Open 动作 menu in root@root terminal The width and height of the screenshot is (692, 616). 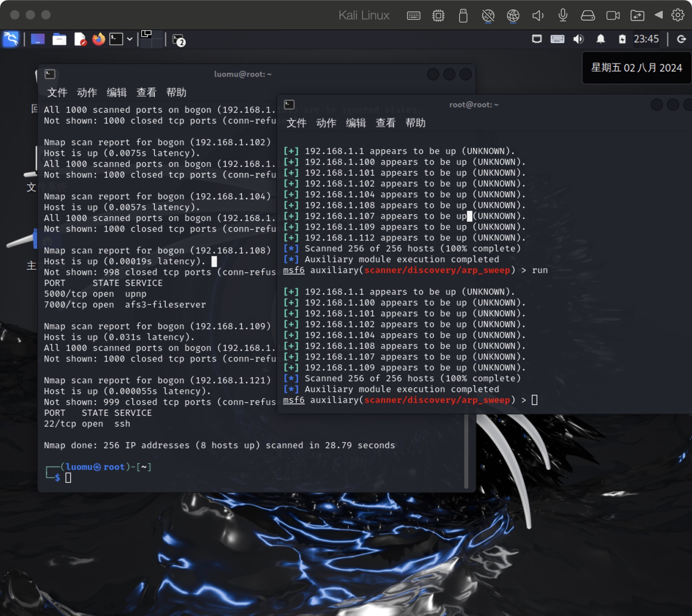tap(326, 123)
